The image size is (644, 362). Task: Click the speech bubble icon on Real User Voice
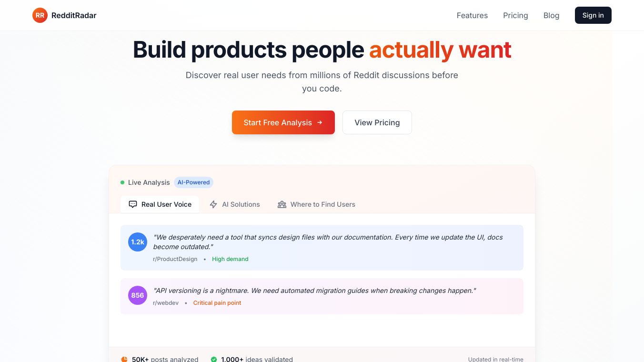point(133,204)
